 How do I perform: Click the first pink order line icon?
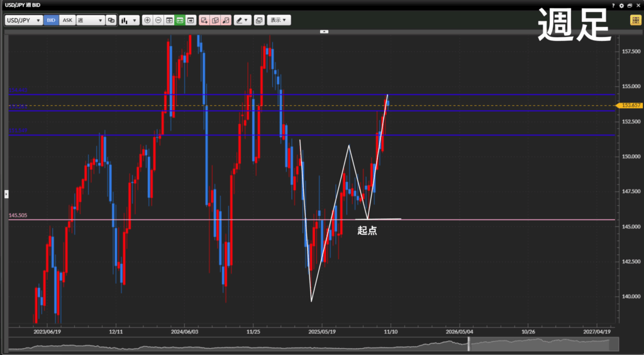[x=204, y=20]
